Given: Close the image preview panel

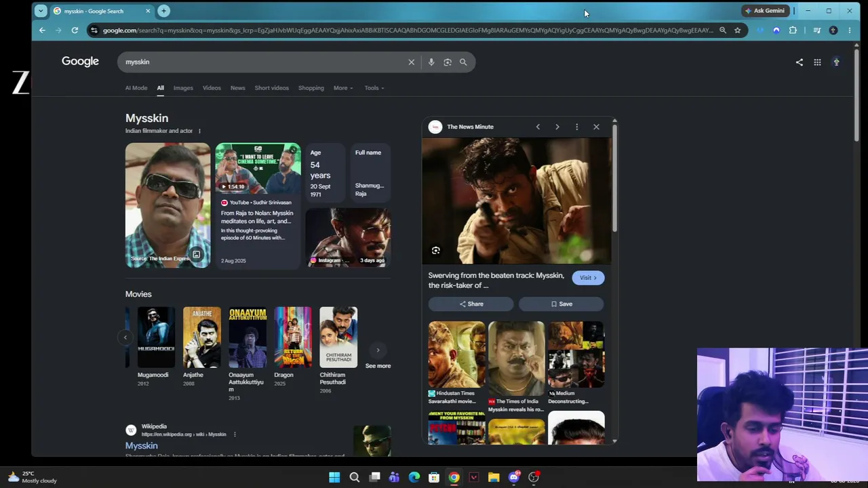Looking at the screenshot, I should pyautogui.click(x=597, y=127).
